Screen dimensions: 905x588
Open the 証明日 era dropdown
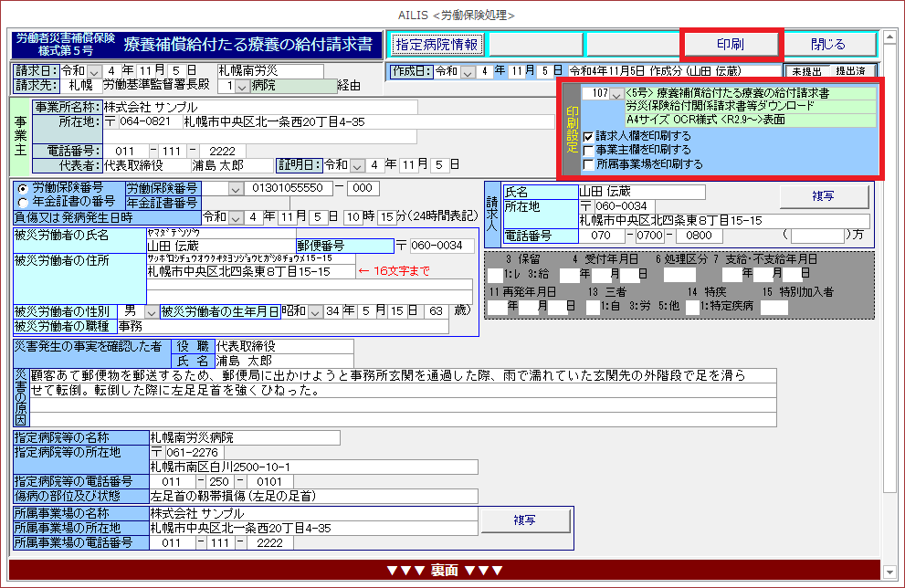[359, 165]
